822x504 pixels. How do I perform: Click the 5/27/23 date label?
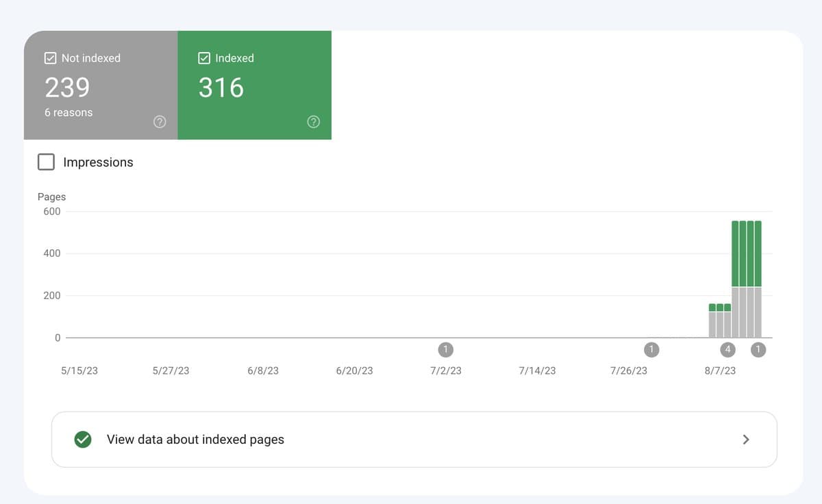pyautogui.click(x=171, y=370)
